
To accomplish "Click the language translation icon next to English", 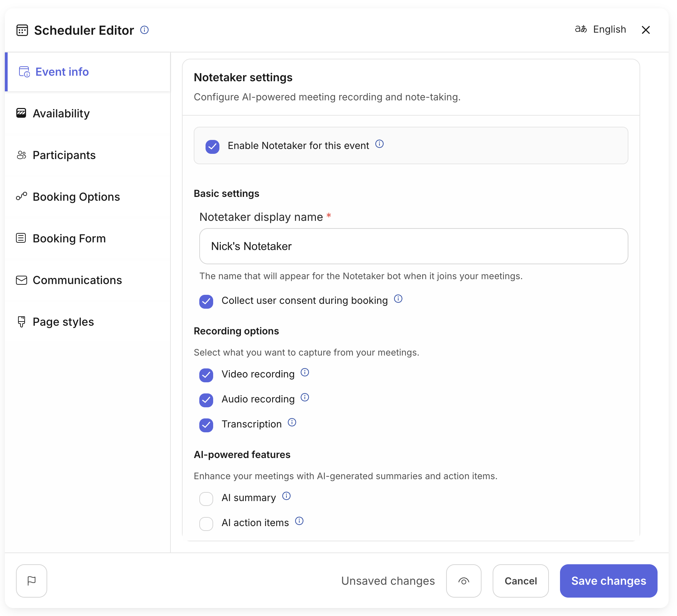I will pos(581,29).
